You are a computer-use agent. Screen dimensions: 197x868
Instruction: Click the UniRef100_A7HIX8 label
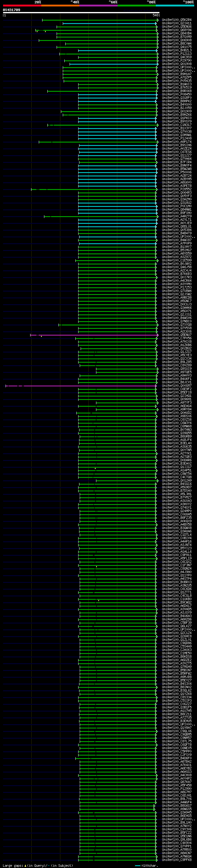coord(176,342)
